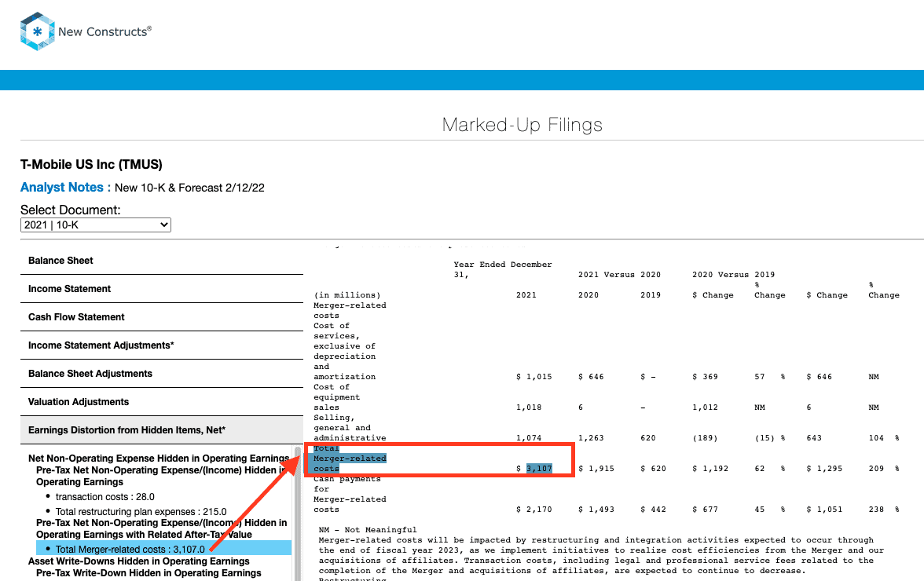Click the 1,012 equipment sales change value

point(705,407)
